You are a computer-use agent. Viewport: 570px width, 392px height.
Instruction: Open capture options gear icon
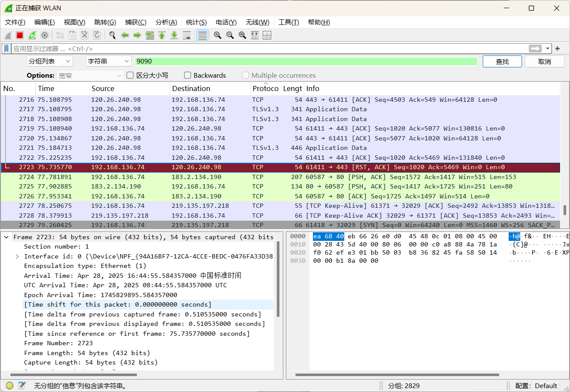pyautogui.click(x=44, y=35)
